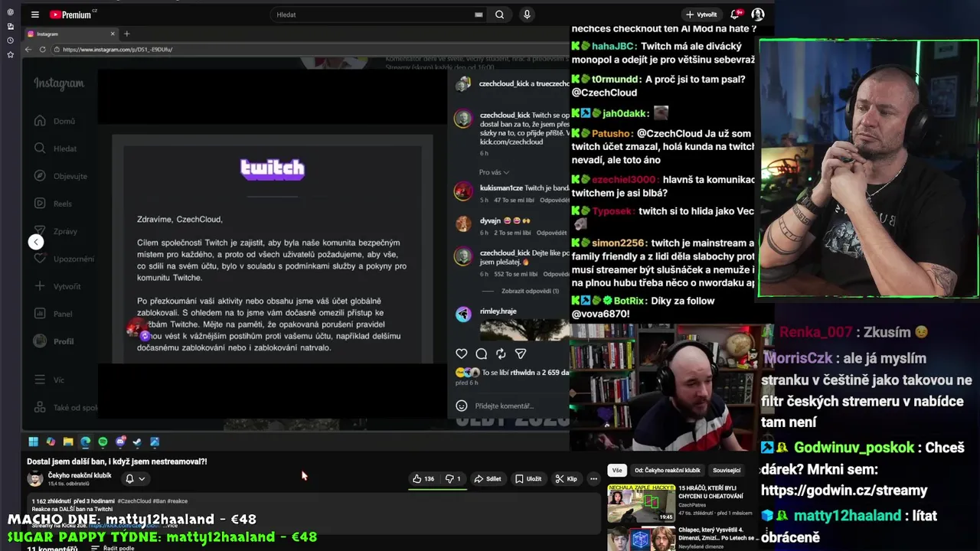This screenshot has height=551, width=980.
Task: Open Instagram Hledat in sidebar
Action: pyautogui.click(x=56, y=148)
